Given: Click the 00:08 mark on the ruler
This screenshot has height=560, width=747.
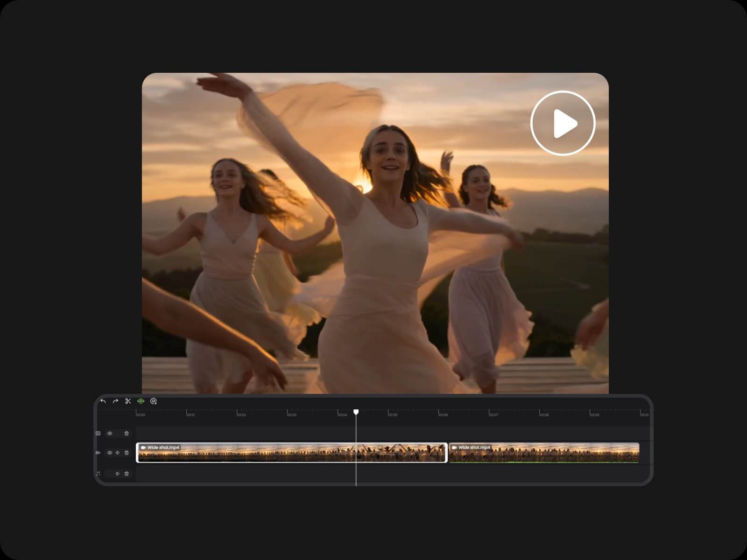Looking at the screenshot, I should tap(544, 414).
